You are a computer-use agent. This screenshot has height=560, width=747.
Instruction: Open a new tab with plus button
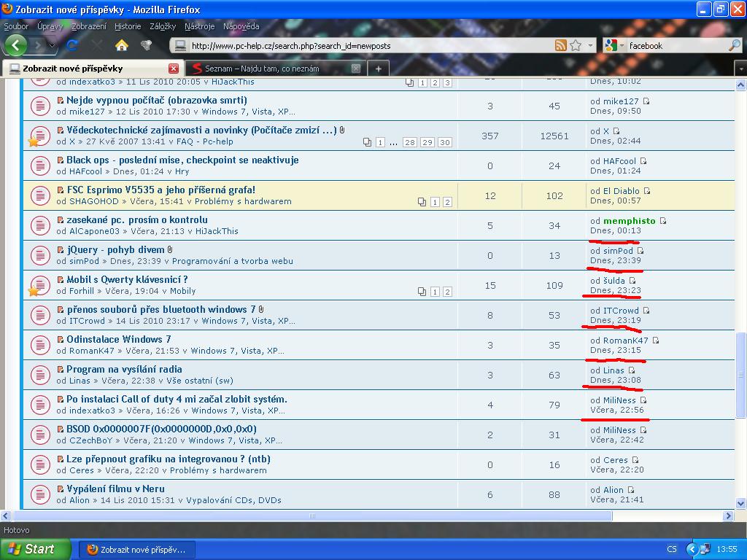coord(379,69)
